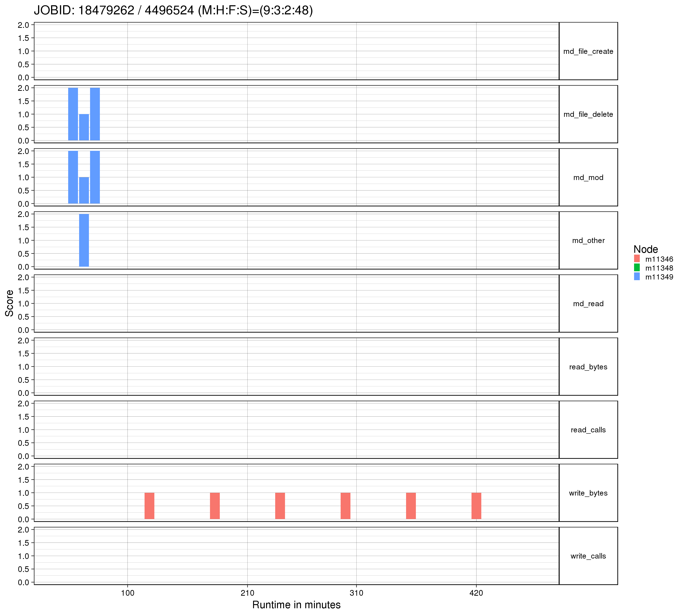684x616 pixels.
Task: Click the md_file_delete facet label
Action: (x=588, y=114)
